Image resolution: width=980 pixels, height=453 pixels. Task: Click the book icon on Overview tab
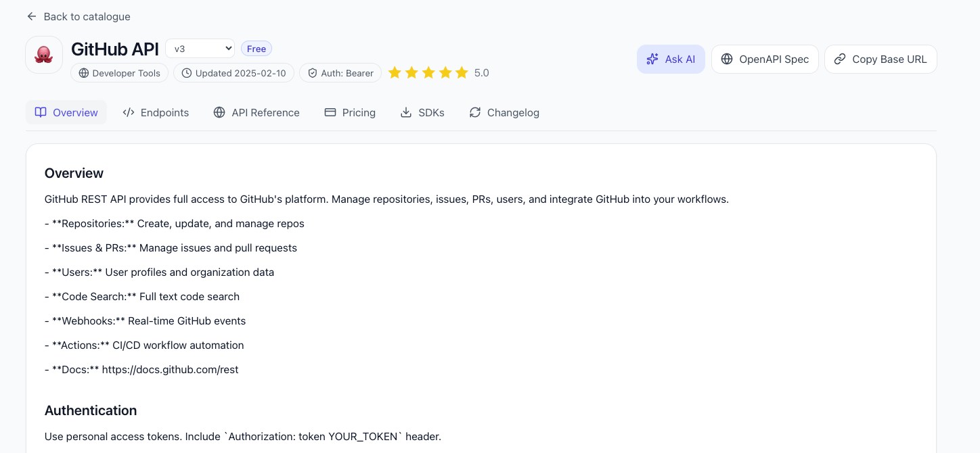pos(40,112)
